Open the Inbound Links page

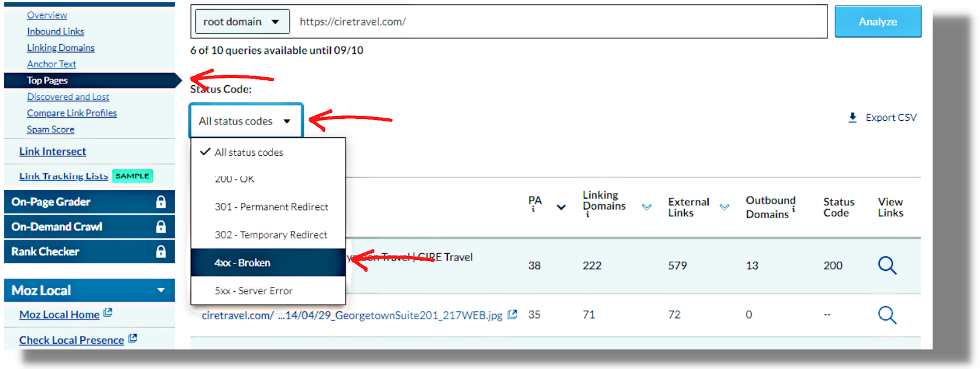(56, 31)
